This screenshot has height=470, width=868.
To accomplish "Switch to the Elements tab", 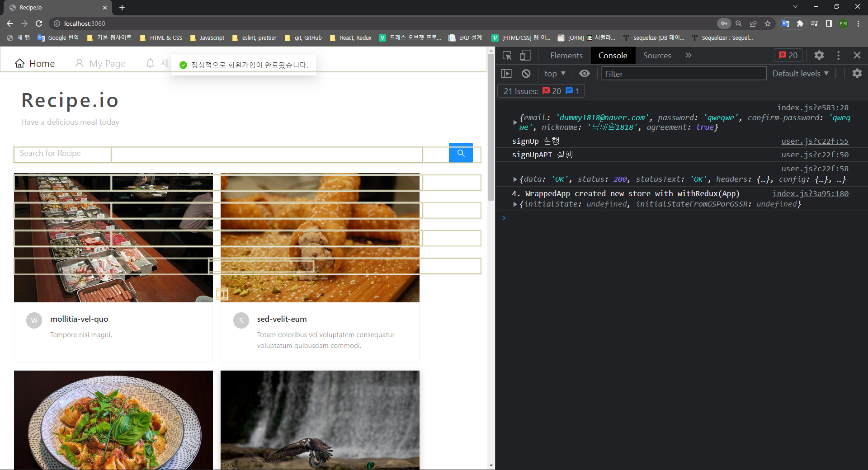I will 566,55.
